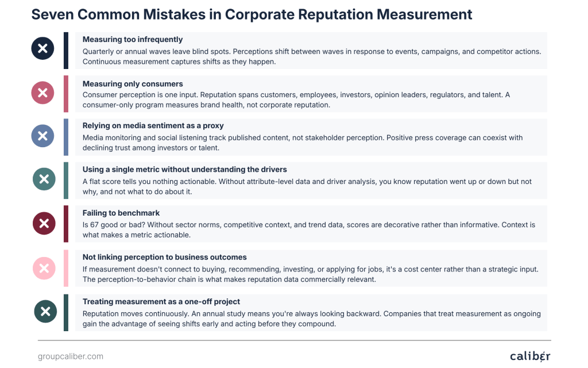
Task: Click the dark navy color bar of first item
Action: point(66,51)
